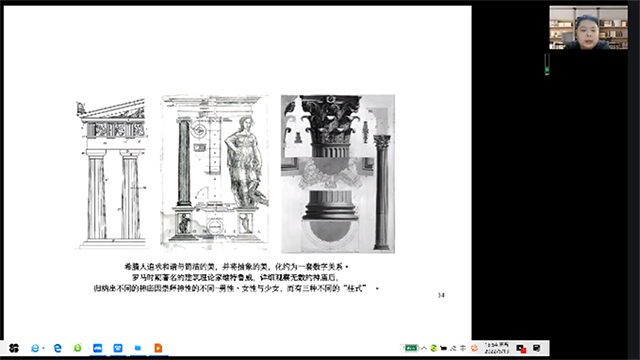Launch Internet Explorer from the taskbar
The image size is (640, 360).
click(x=36, y=348)
